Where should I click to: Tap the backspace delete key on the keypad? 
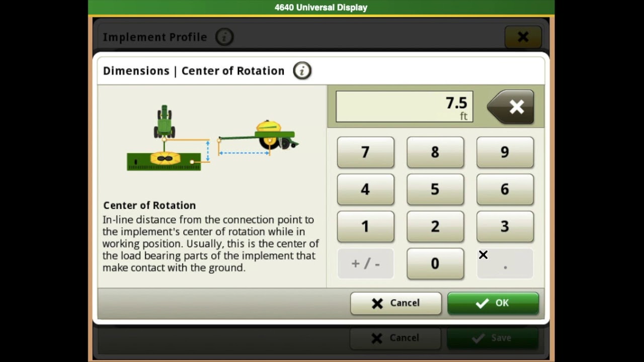click(x=511, y=107)
